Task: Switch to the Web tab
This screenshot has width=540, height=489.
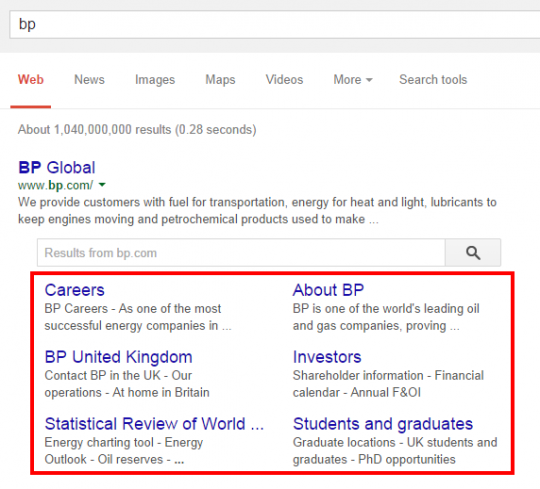Action: click(x=31, y=80)
